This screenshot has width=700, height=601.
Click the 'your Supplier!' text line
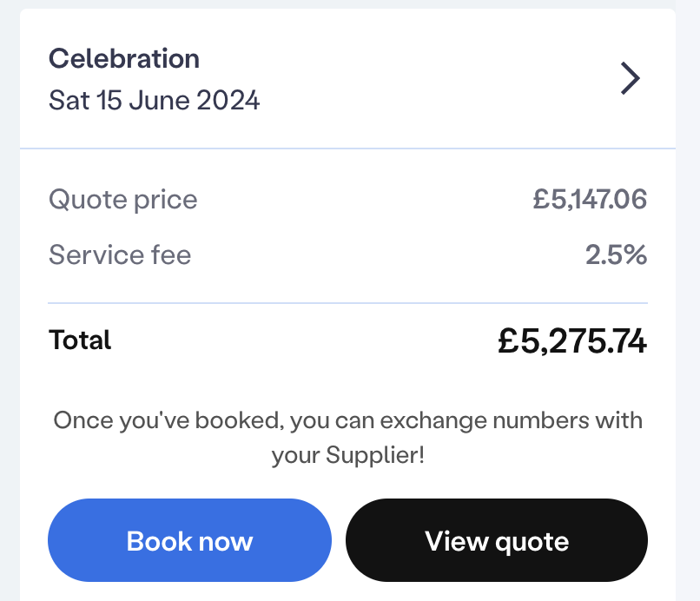(347, 455)
